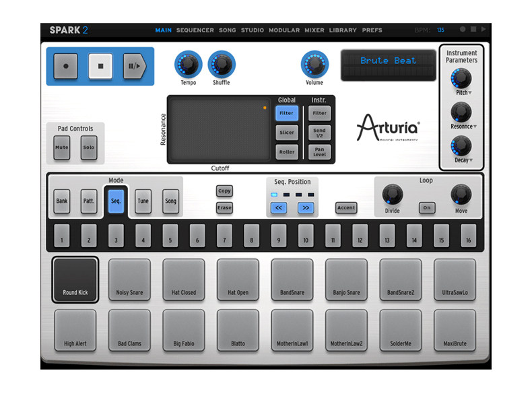This screenshot has height=406, width=532.
Task: Click the XY touch pad
Action: click(220, 129)
